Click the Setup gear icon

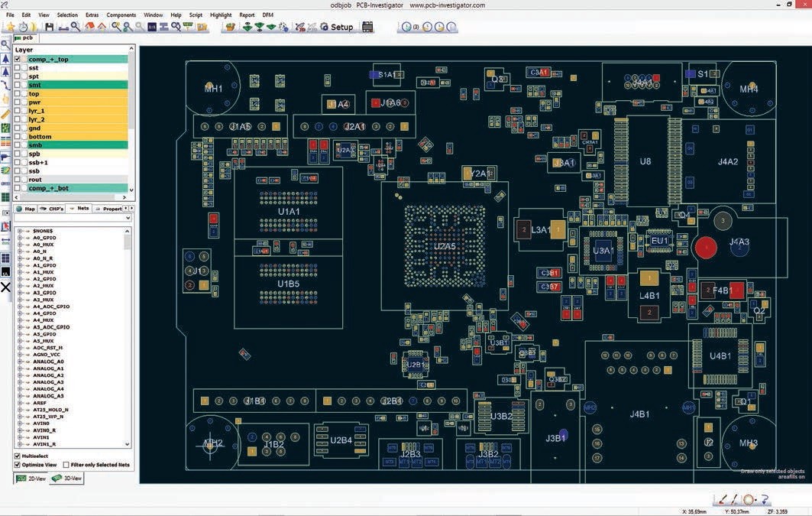[325, 27]
